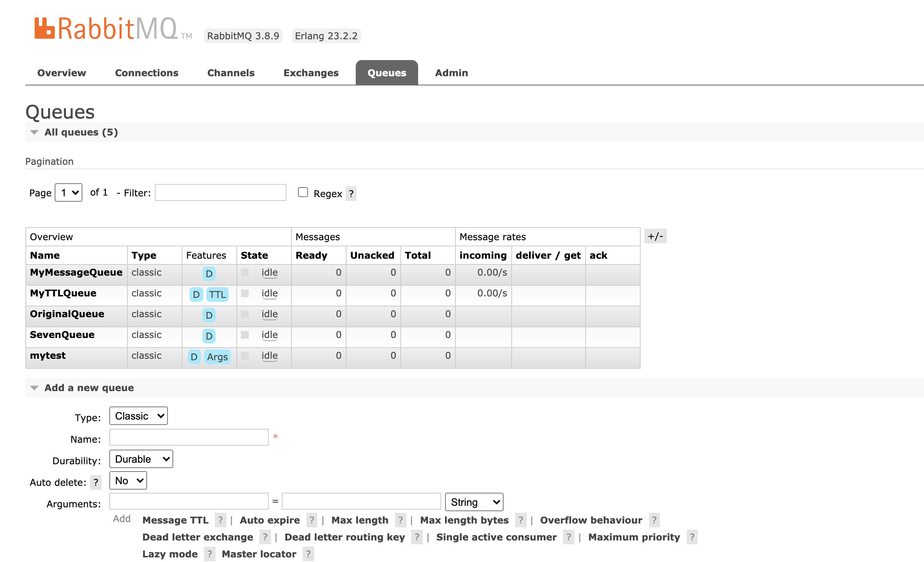Click the help icon next to Regex
Image resolution: width=924 pixels, height=562 pixels.
tap(351, 194)
